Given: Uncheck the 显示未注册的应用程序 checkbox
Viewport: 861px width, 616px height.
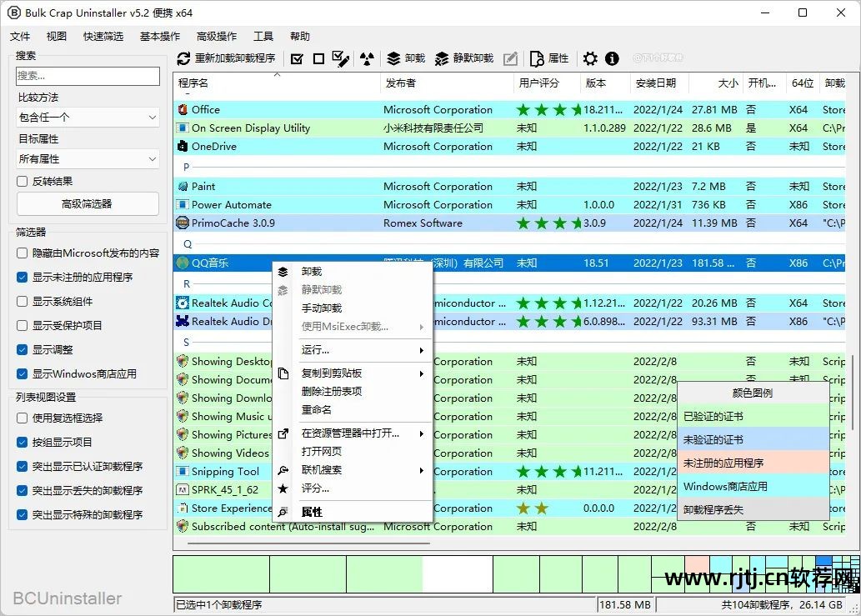Looking at the screenshot, I should tap(23, 278).
